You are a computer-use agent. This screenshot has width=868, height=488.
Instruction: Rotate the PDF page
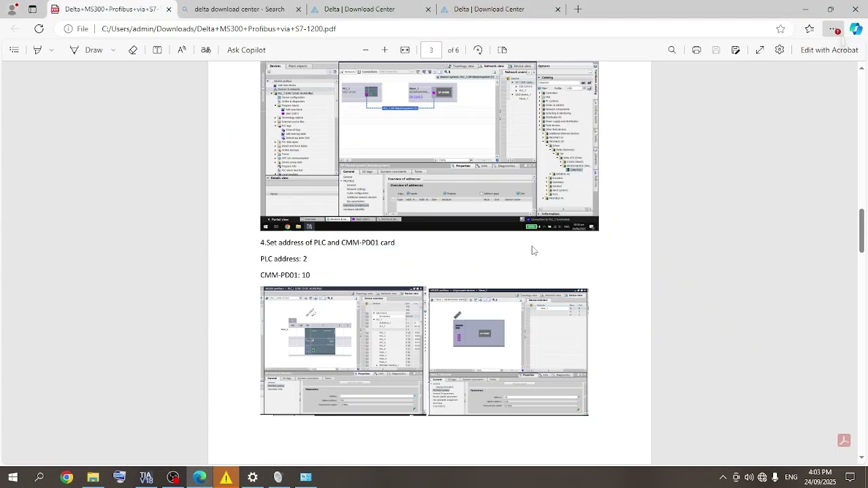point(478,49)
